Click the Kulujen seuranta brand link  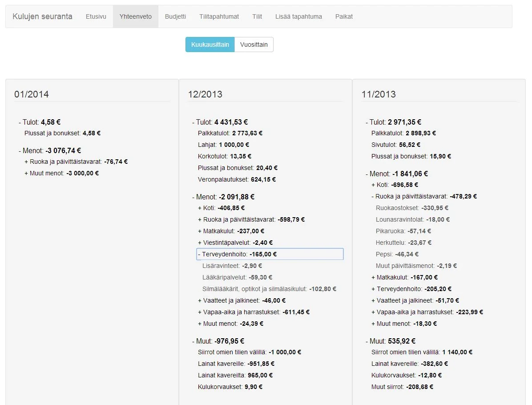42,16
